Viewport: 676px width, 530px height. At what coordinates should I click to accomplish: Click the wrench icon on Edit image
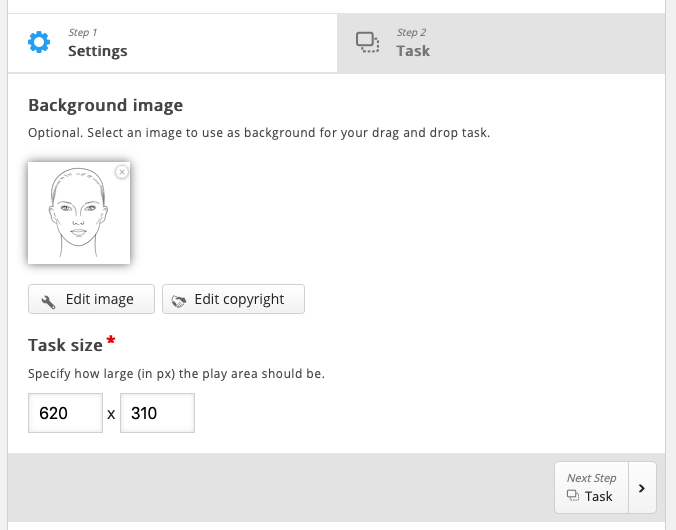point(48,301)
